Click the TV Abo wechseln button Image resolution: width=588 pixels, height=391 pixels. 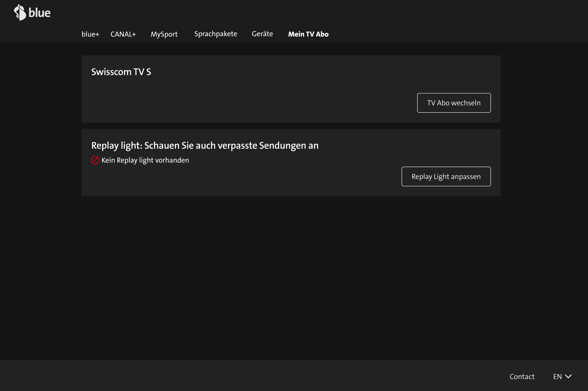click(x=454, y=103)
